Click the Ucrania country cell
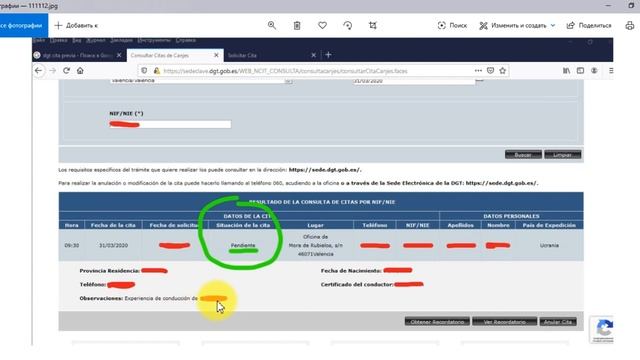Screen dimensions: 640x360 (549, 245)
